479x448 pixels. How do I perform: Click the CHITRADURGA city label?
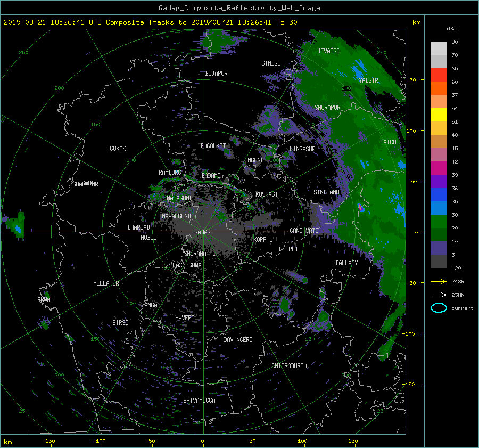click(289, 366)
